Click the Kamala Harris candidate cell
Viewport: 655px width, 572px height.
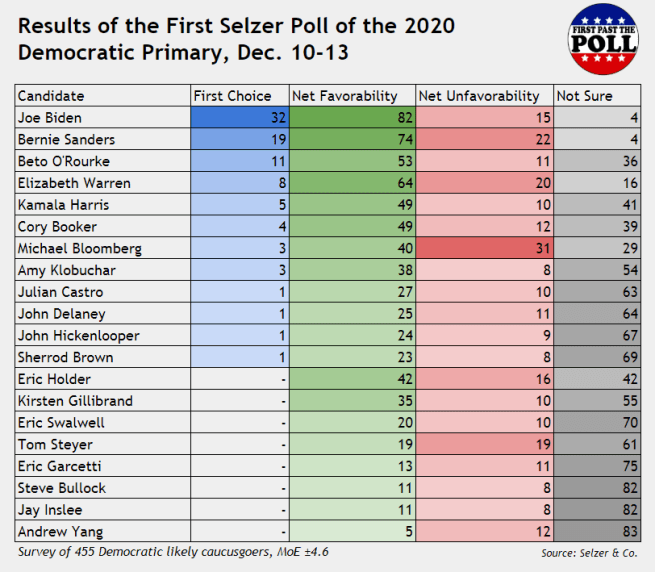pos(102,205)
